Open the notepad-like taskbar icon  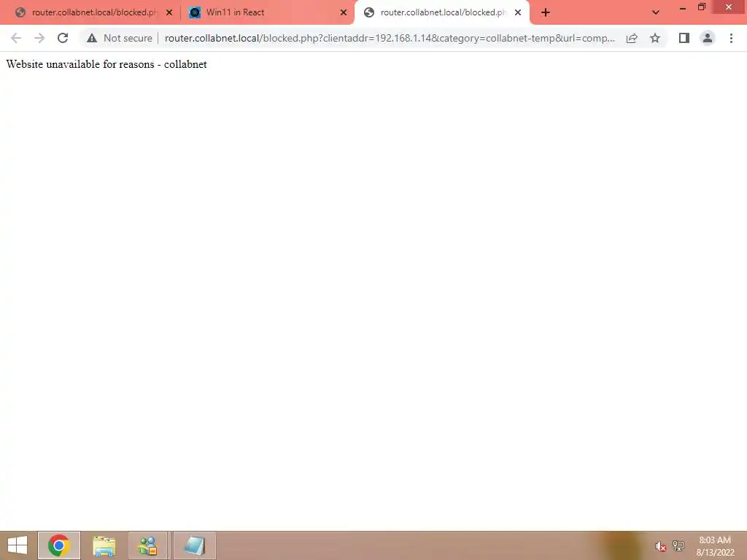click(194, 545)
